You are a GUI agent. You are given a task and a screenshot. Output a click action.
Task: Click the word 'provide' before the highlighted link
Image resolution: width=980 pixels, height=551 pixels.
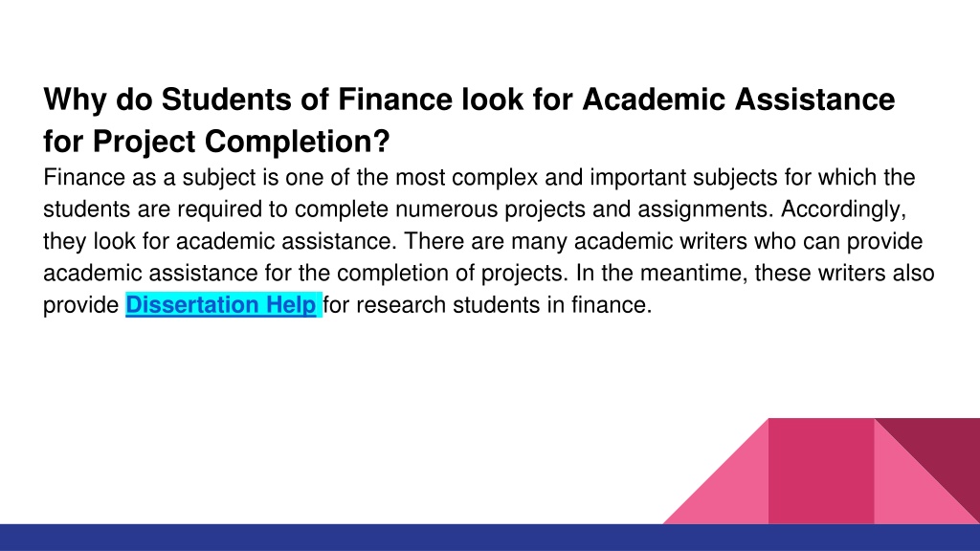click(80, 305)
